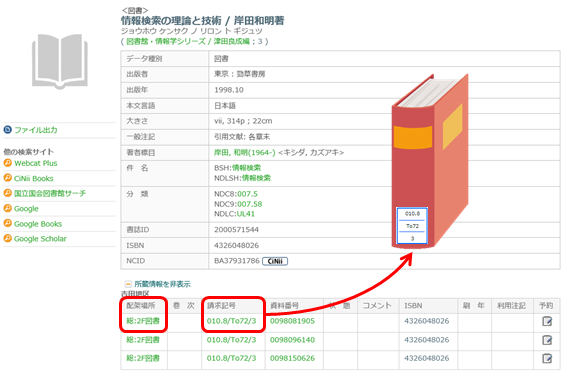Open BSH subject 情報検索 link

246,168
